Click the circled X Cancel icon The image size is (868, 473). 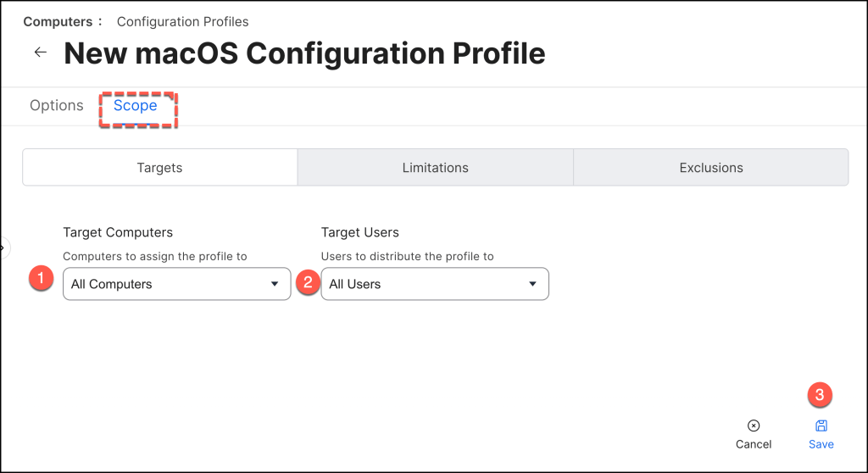pyautogui.click(x=753, y=426)
